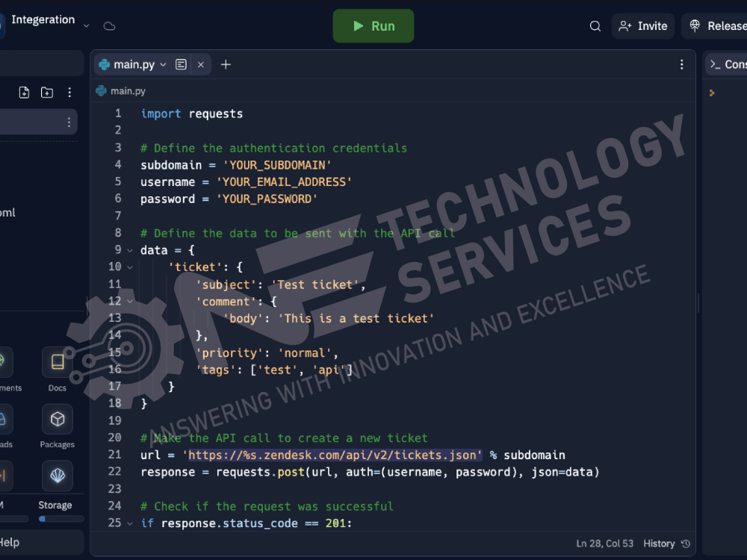
Task: Open the Docs tool icon
Action: (58, 362)
